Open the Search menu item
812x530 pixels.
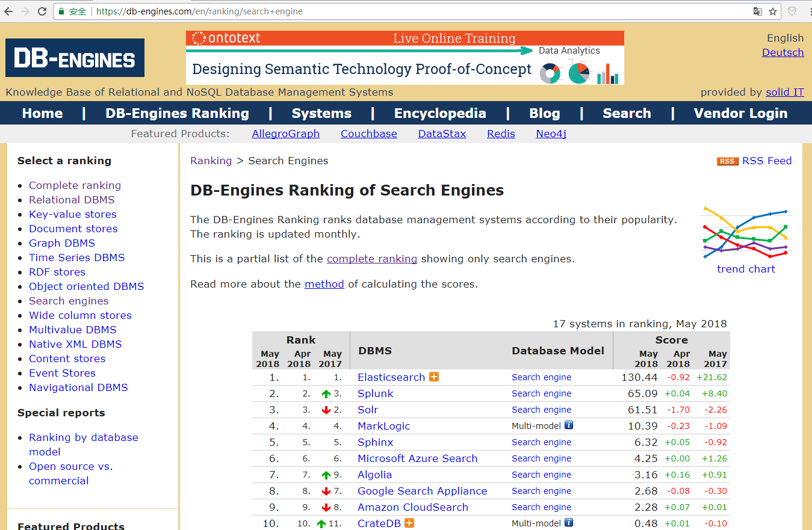627,113
